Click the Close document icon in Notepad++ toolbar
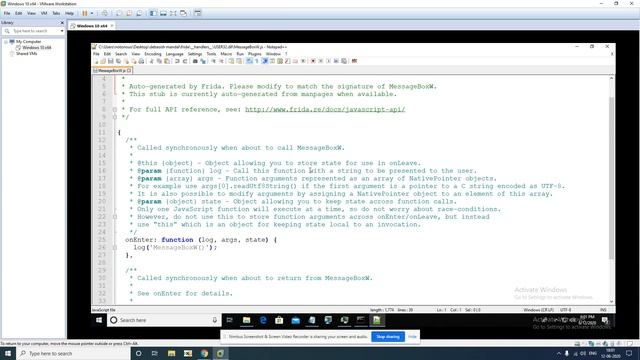640x360 pixels. 127,61
